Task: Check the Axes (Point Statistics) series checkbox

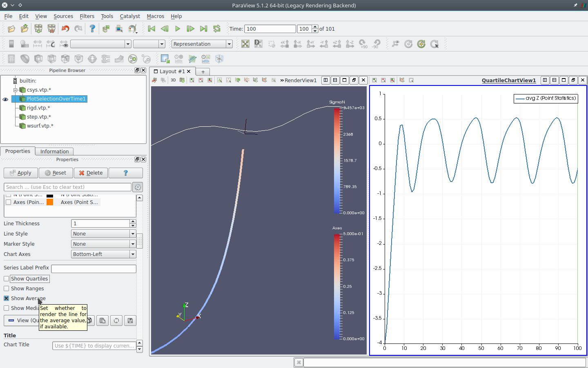Action: click(x=8, y=202)
